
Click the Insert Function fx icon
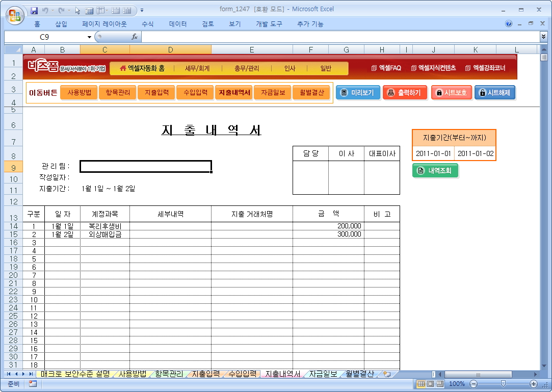coord(135,37)
